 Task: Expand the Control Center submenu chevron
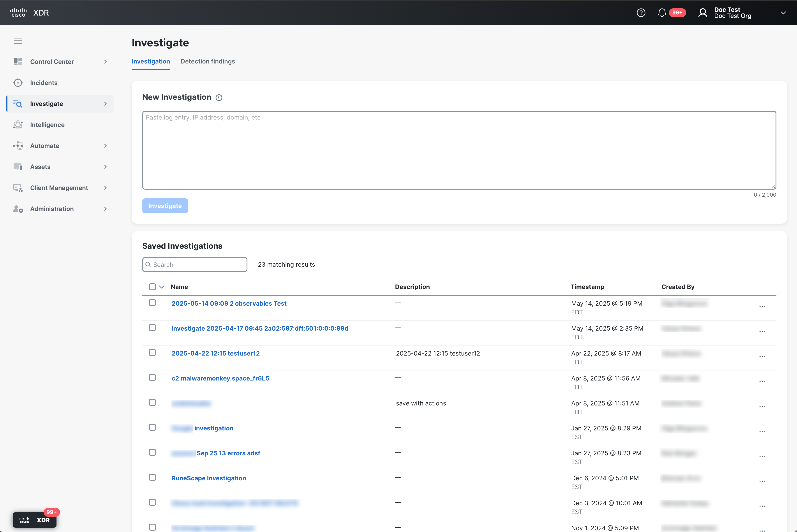coord(106,62)
